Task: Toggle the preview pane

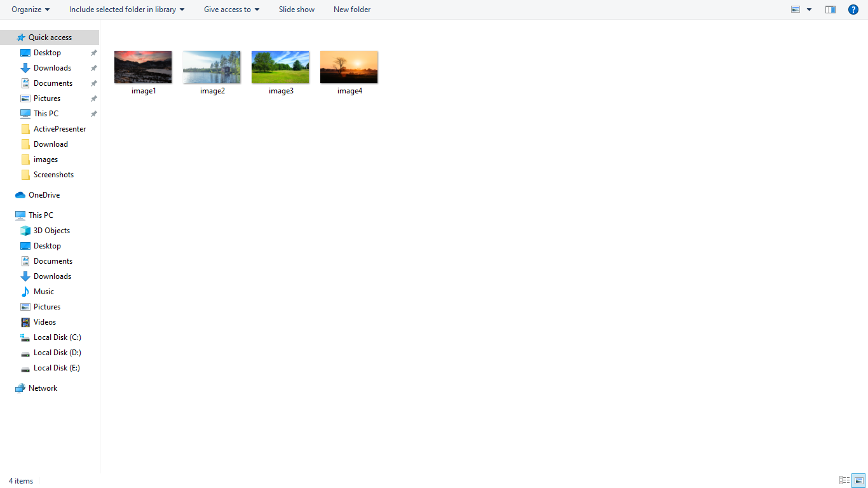Action: (x=830, y=9)
